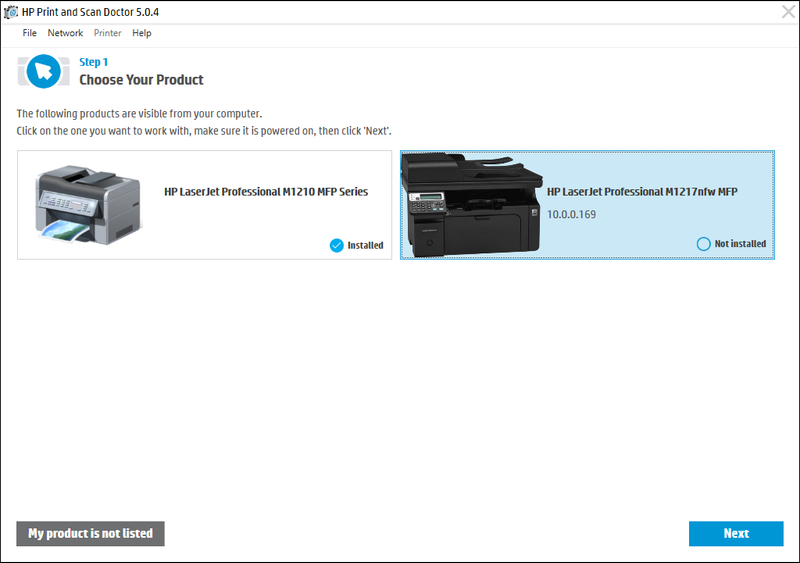This screenshot has width=800, height=563.
Task: Click the Not installed status text
Action: [740, 244]
